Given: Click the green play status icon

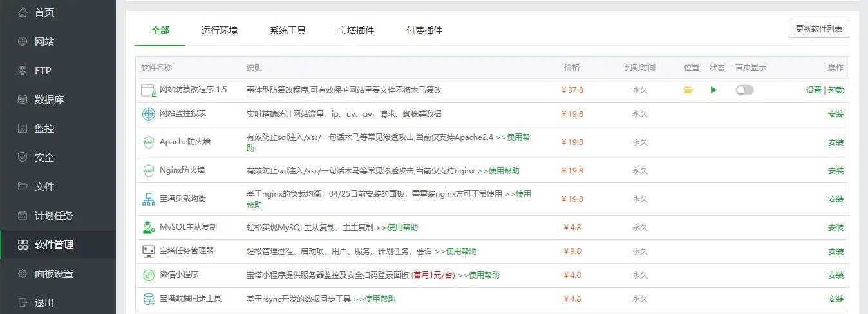Looking at the screenshot, I should coord(713,90).
